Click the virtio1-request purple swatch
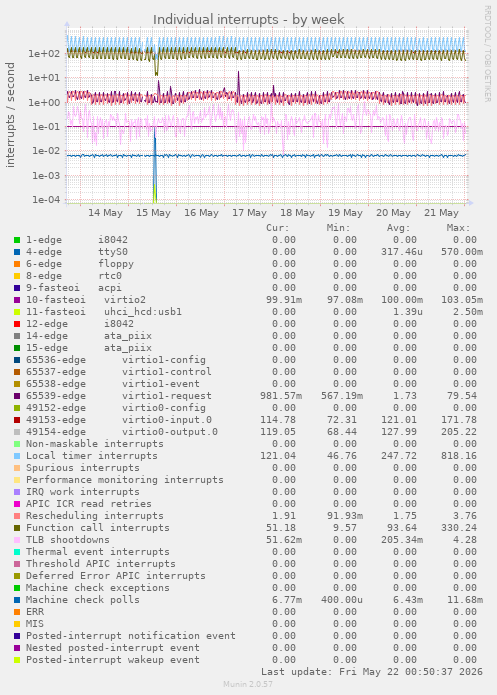 [x=17, y=396]
